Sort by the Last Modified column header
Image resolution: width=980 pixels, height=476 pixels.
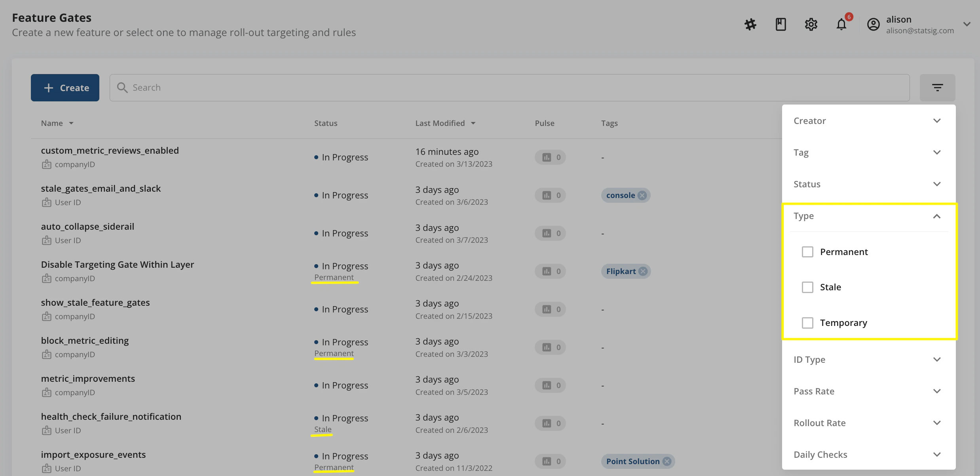(440, 123)
